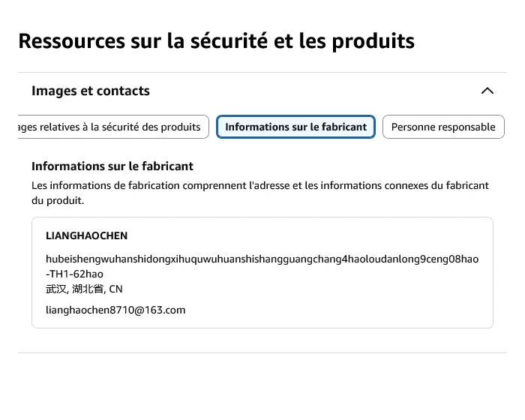Click the bold fabricant heading below the tabs
Screen dimensions: 525x420
112,166
